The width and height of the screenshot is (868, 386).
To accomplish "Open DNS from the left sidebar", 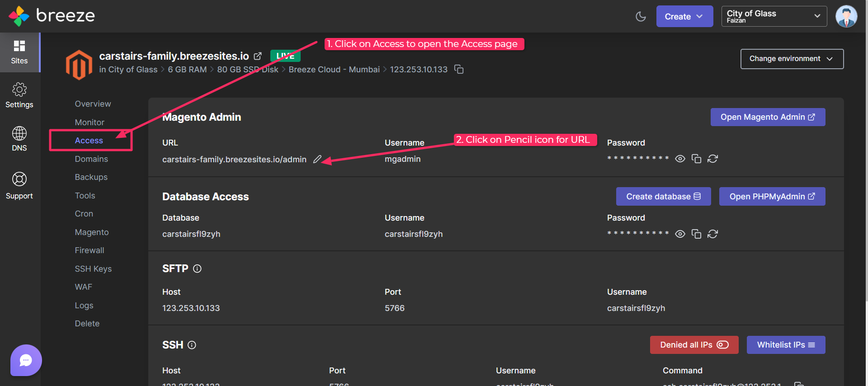I will tap(19, 139).
